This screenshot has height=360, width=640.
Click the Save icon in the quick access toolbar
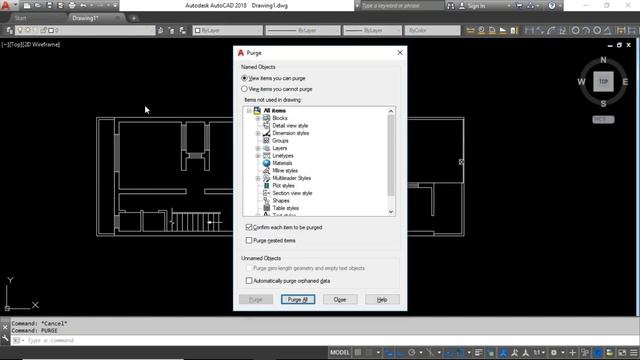tap(49, 6)
